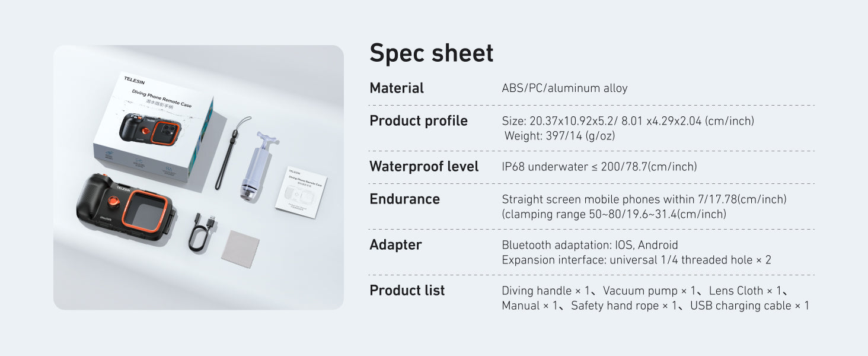The height and width of the screenshot is (356, 868).
Task: Click the TELESIN logo on the box
Action: click(134, 81)
